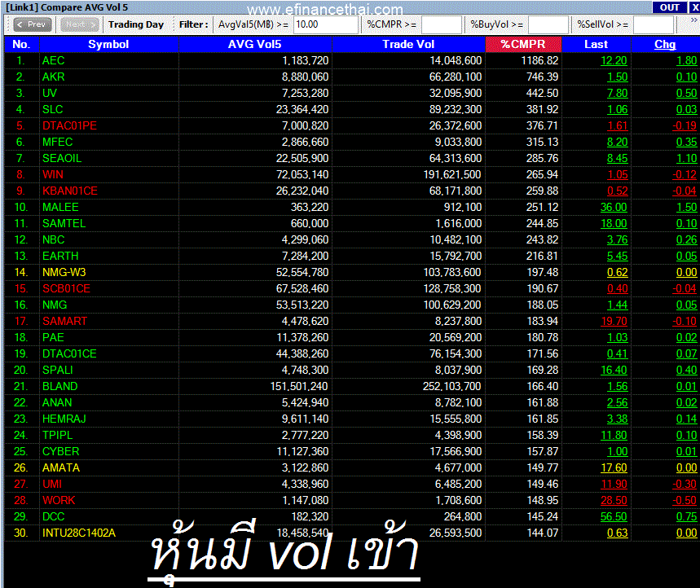Sort by the Trade Vol column header
Screen dimensions: 700x588
tap(408, 44)
